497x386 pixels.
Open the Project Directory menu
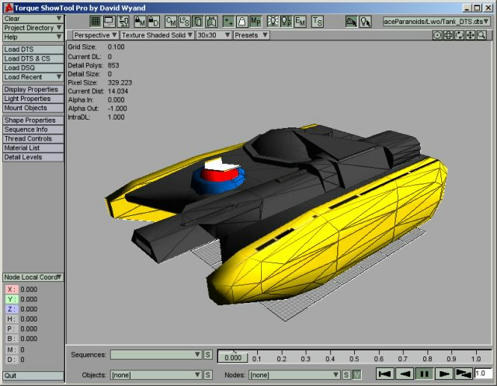pos(33,28)
